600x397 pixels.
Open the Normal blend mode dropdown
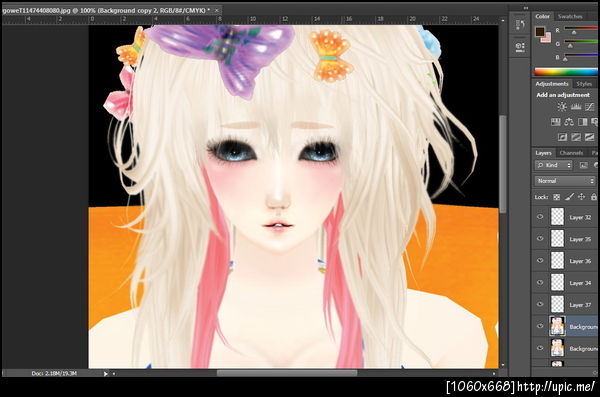pos(565,181)
